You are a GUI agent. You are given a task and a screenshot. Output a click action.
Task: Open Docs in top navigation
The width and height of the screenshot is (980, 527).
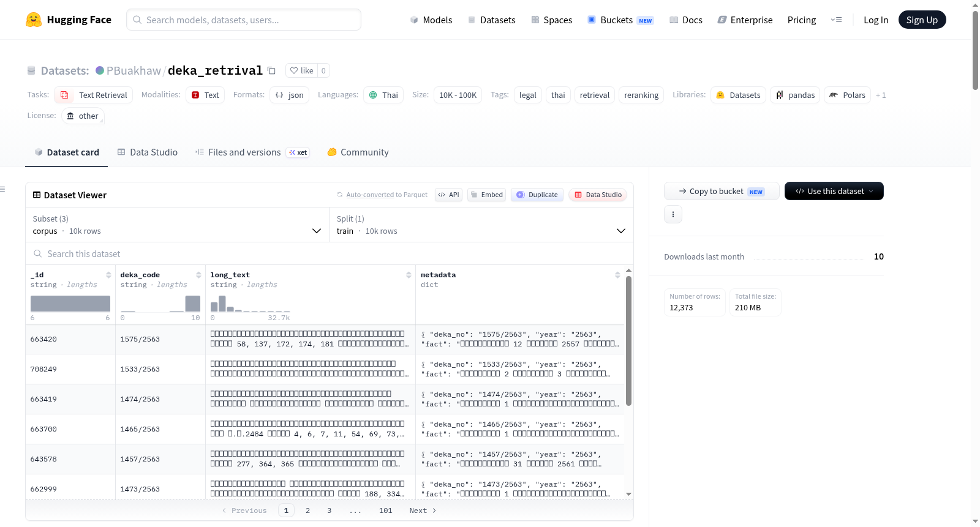click(685, 20)
